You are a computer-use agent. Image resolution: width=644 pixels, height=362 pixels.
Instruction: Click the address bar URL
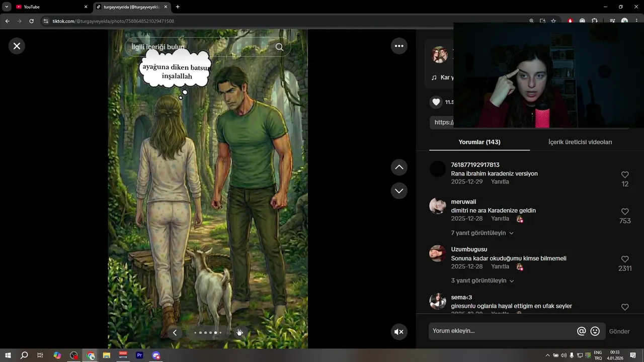[x=113, y=21]
